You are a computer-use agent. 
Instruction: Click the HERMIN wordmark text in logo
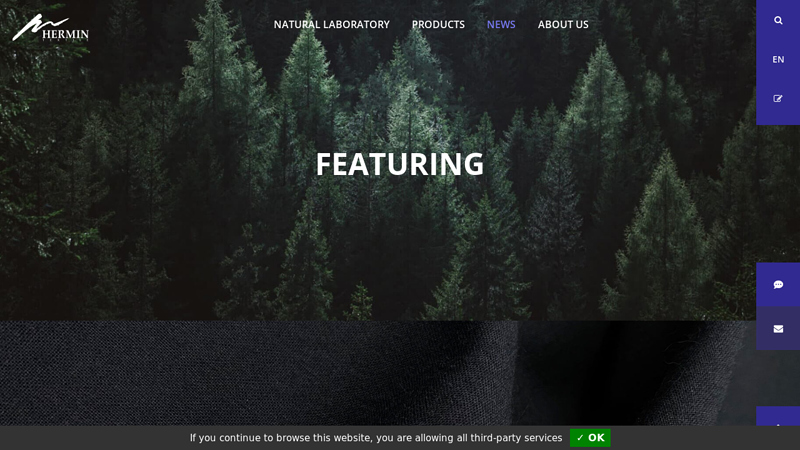[65, 34]
